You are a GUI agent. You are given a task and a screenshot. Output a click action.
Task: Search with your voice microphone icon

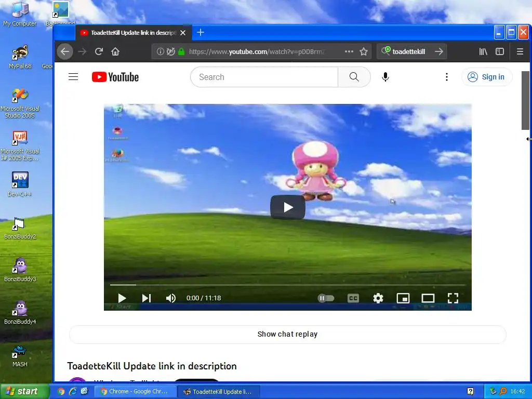click(385, 77)
